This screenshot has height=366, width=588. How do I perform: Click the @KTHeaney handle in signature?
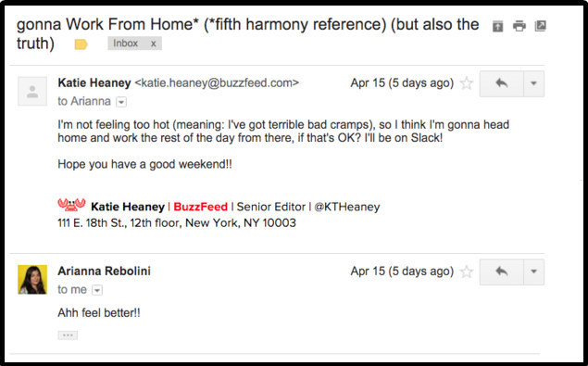347,207
